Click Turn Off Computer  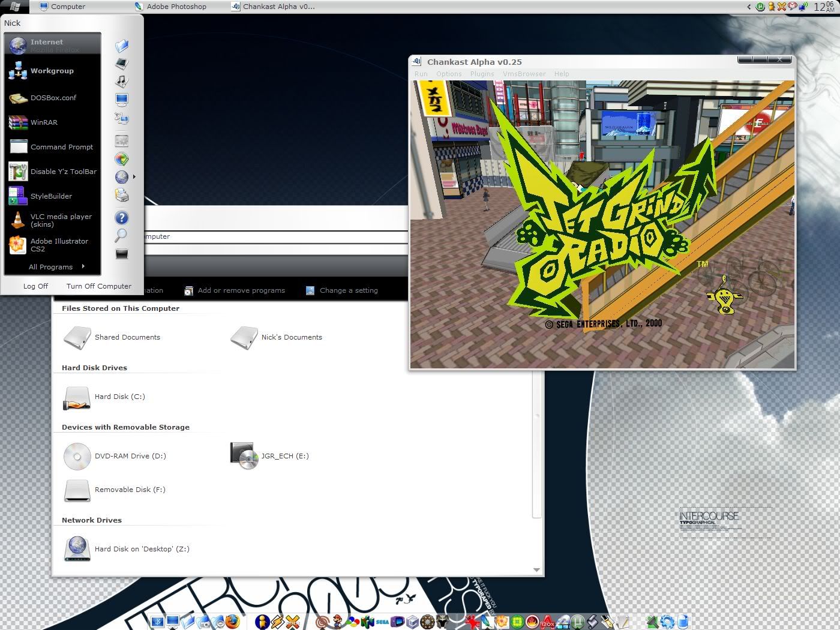click(98, 286)
